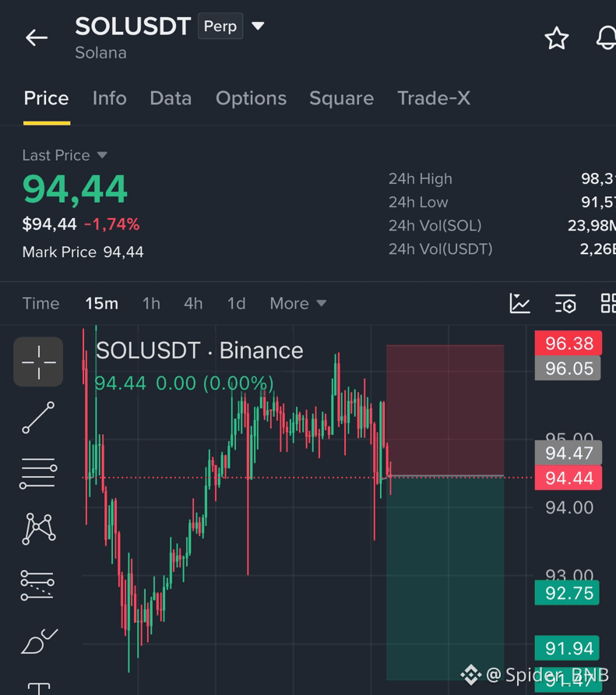Choose the horizontal lines Fibonacci tool
This screenshot has height=695, width=616.
39,474
